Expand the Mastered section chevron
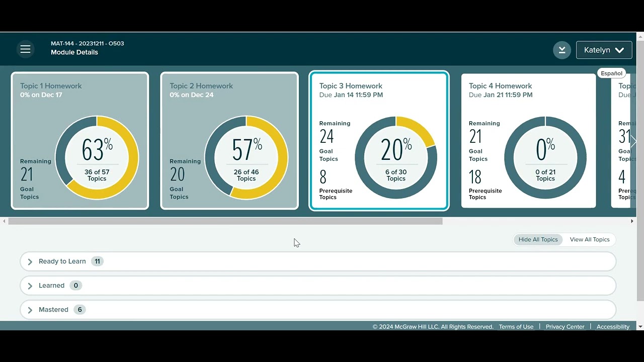This screenshot has height=362, width=644. (30, 310)
